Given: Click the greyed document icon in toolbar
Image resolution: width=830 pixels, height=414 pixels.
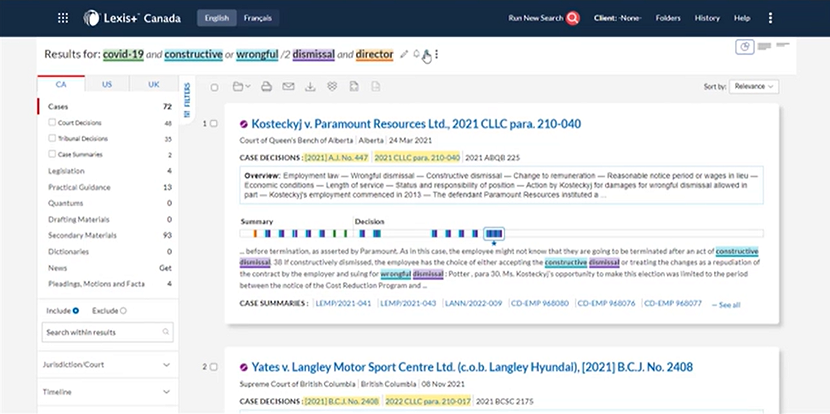Looking at the screenshot, I should pyautogui.click(x=375, y=86).
